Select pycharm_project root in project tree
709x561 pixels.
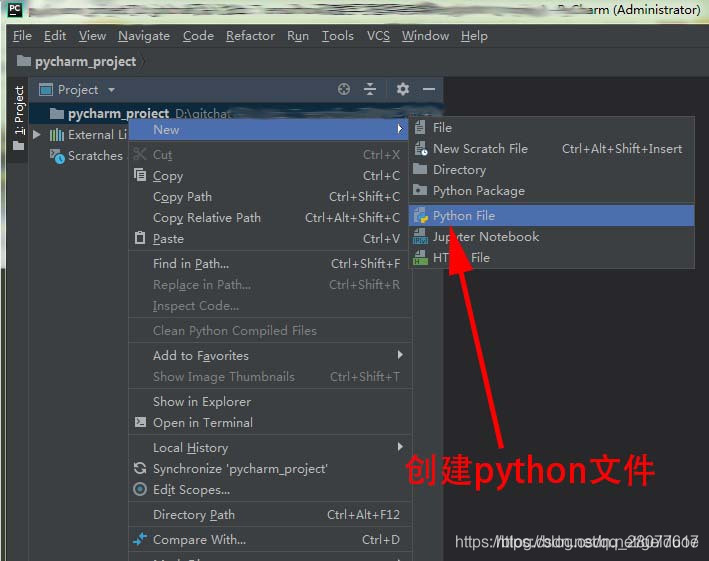[118, 113]
